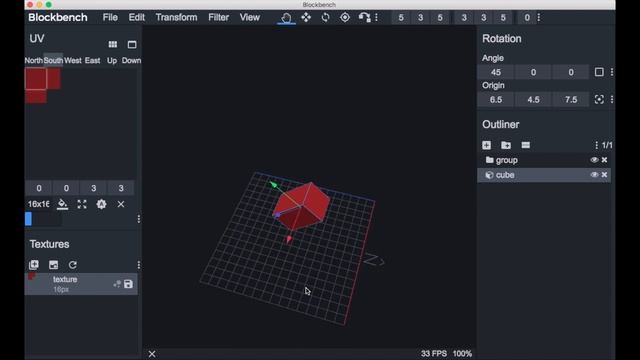Open Textures panel more options
This screenshot has width=640, height=360.
click(x=139, y=265)
